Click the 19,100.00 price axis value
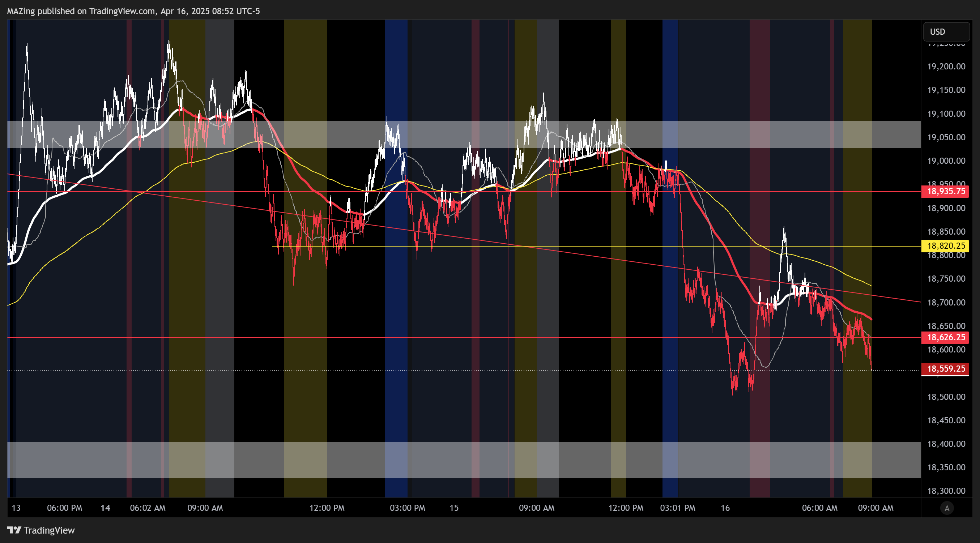The height and width of the screenshot is (543, 980). pos(946,114)
